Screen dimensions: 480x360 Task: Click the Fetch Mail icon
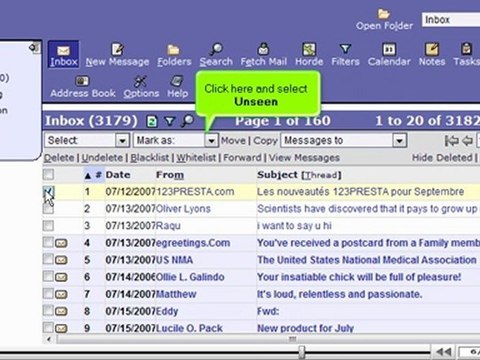tap(263, 49)
